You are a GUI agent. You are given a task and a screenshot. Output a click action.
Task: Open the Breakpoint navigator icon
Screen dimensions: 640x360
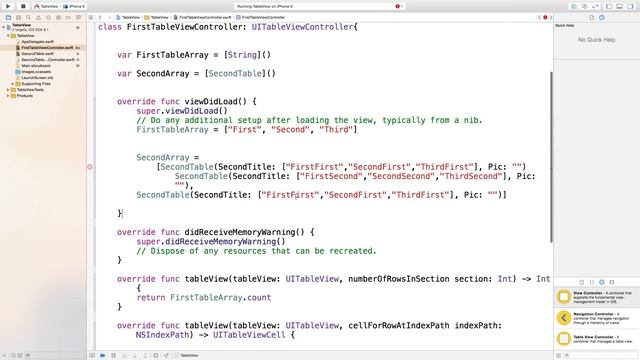click(x=68, y=18)
